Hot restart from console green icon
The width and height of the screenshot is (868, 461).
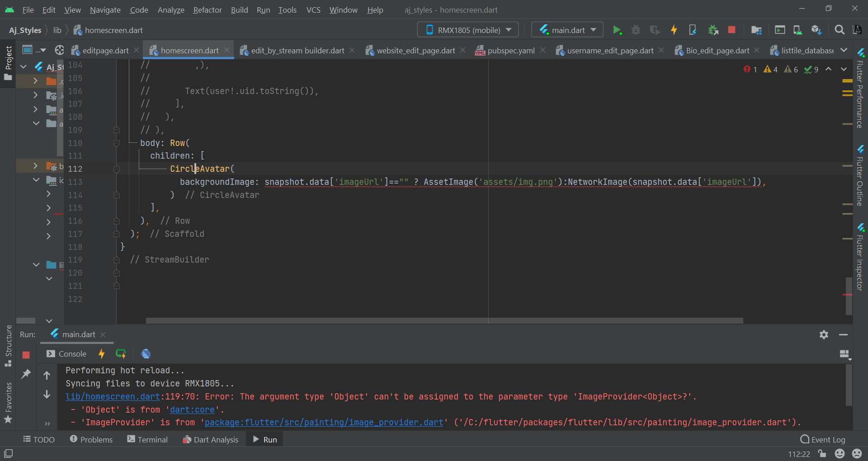[x=121, y=354]
